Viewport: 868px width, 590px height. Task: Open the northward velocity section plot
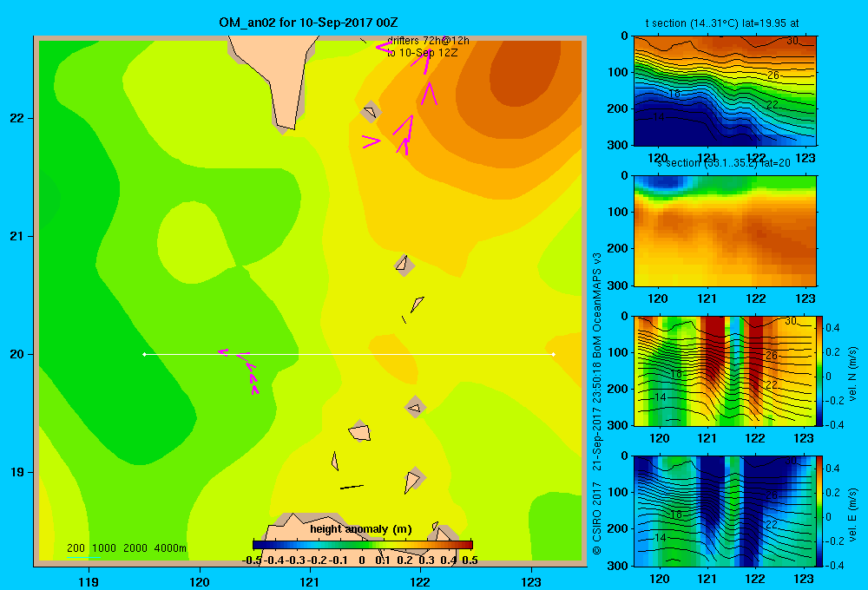[x=725, y=370]
